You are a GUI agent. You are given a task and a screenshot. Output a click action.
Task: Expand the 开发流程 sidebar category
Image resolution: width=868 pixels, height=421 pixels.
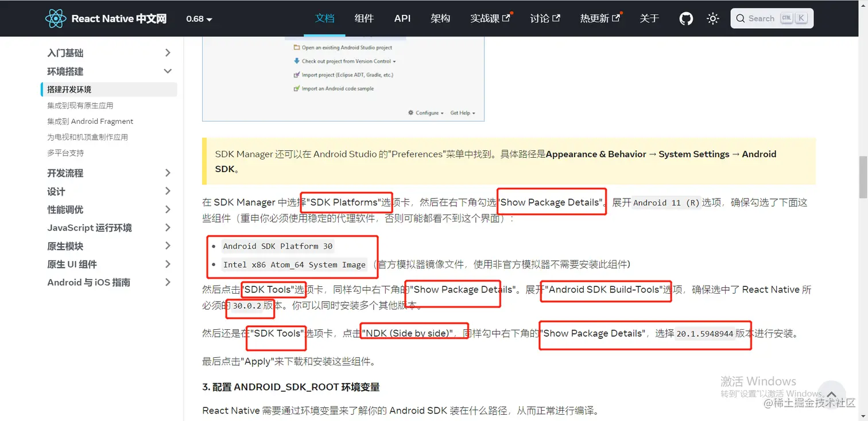(109, 173)
